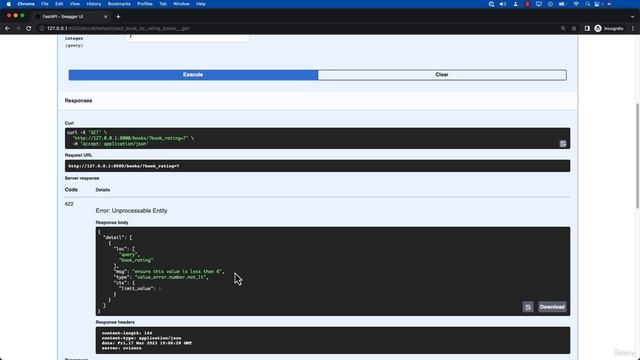Image resolution: width=640 pixels, height=360 pixels.
Task: Open the Apple menu
Action: tap(9, 4)
